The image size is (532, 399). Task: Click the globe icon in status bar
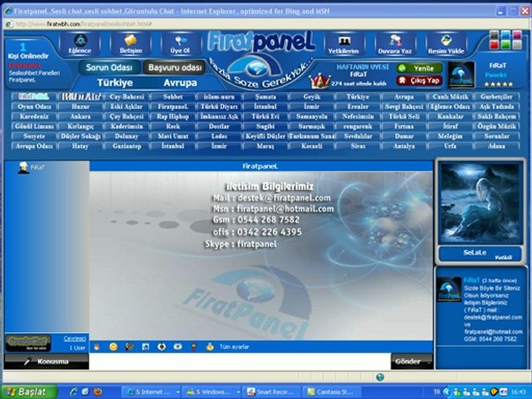pyautogui.click(x=380, y=377)
